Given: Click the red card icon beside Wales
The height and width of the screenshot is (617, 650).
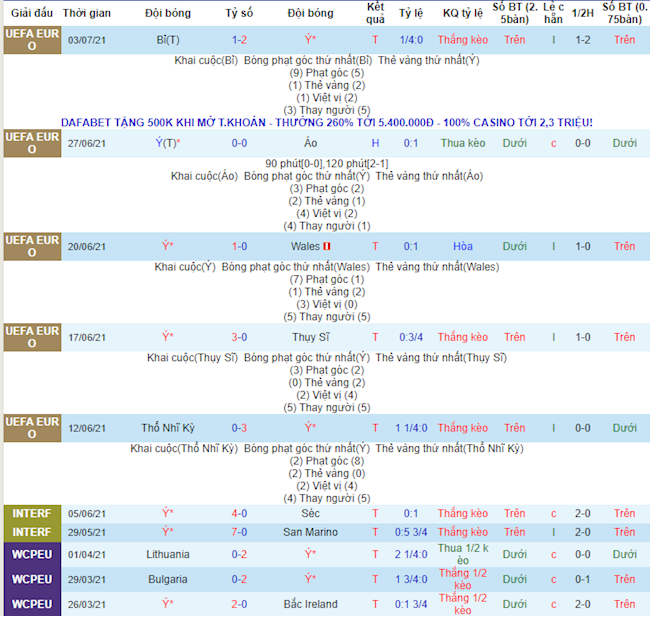Looking at the screenshot, I should 327,246.
